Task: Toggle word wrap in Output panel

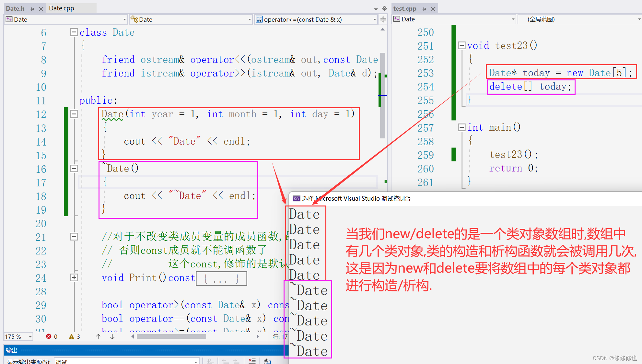Action: [x=267, y=361]
